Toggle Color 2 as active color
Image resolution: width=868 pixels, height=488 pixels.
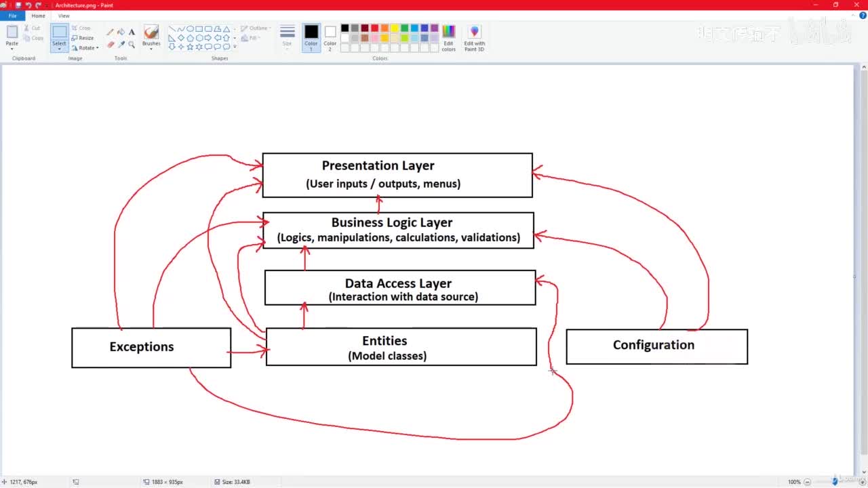tap(330, 38)
